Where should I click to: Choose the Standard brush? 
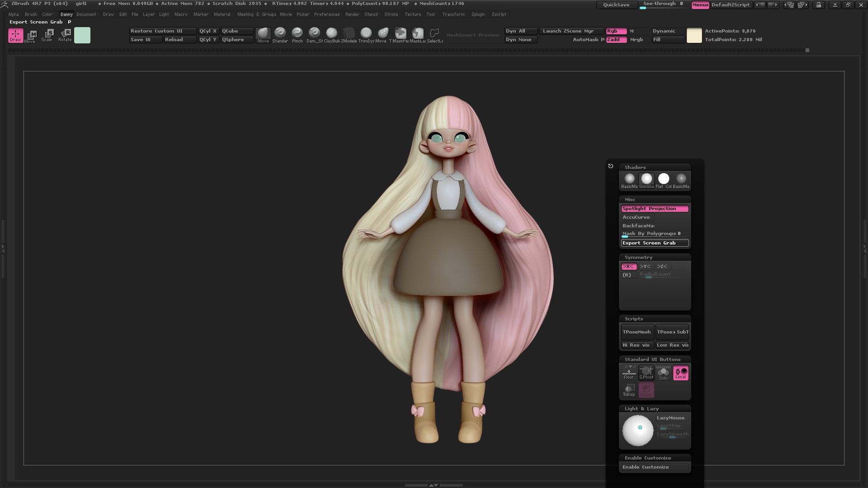tap(280, 35)
